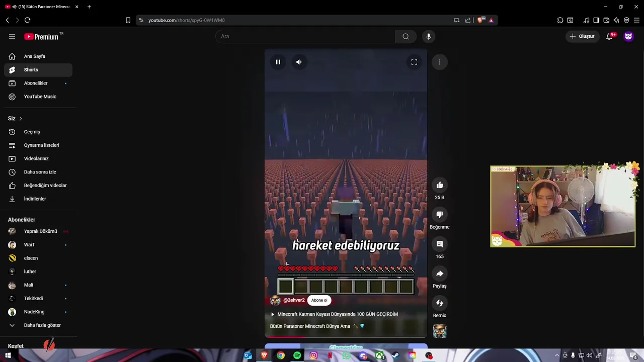The image size is (644, 362).
Task: Expand the Siz section chevron
Action: [x=21, y=119]
